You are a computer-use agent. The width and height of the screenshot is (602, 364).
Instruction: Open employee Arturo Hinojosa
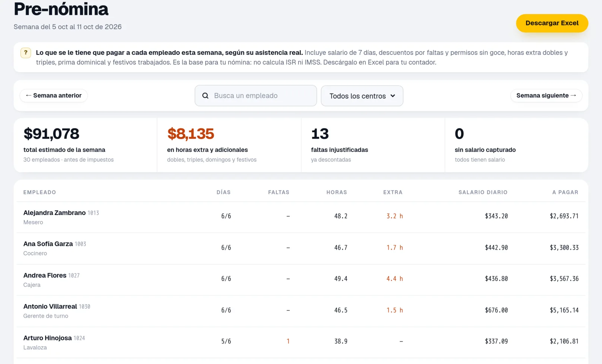click(47, 338)
